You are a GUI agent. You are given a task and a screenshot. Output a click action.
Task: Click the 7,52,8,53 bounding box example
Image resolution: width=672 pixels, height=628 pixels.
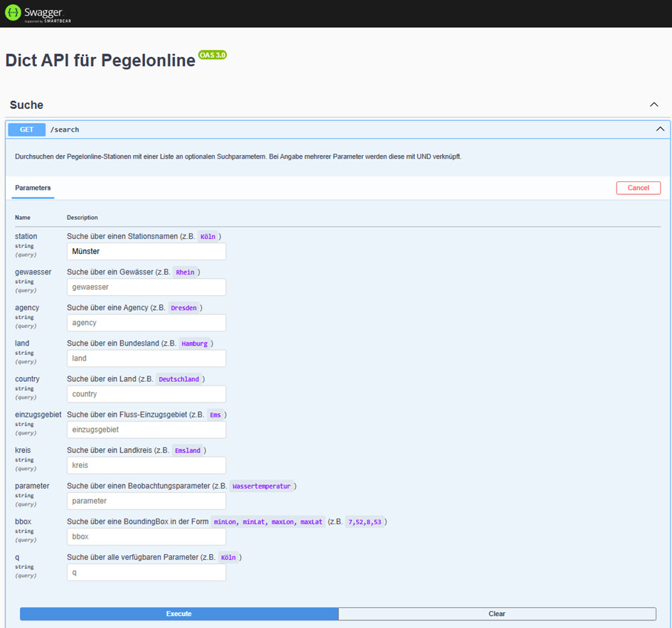365,522
